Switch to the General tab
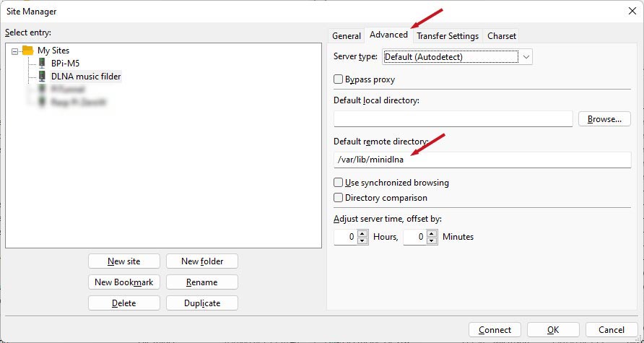Image resolution: width=644 pixels, height=343 pixels. click(346, 35)
